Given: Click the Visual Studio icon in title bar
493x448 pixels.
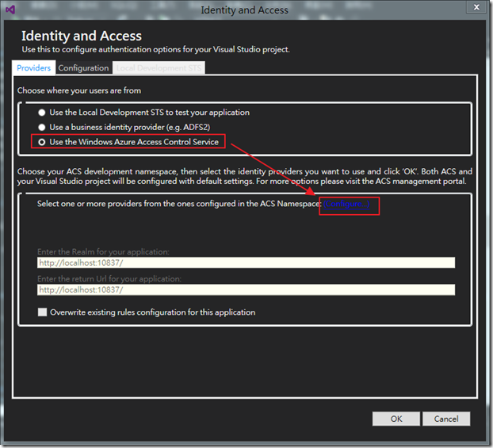Looking at the screenshot, I should 10,10.
